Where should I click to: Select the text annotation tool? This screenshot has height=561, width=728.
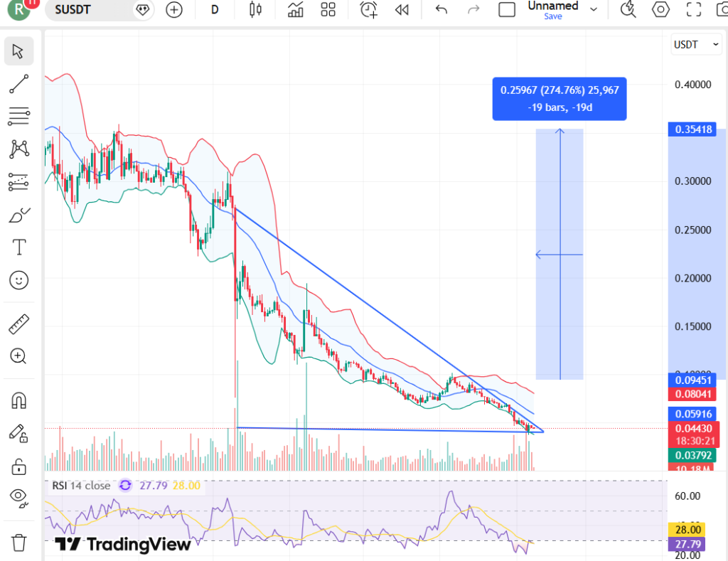(18, 247)
